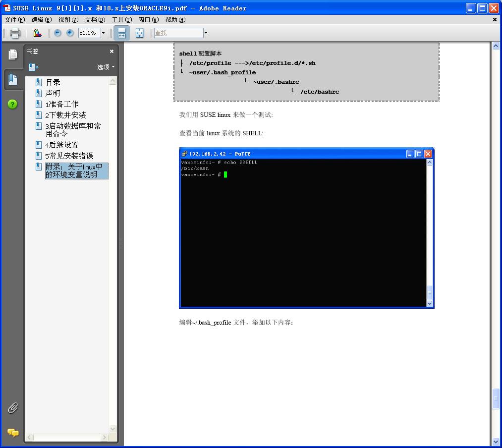Click text ~user/.bash_profile in document

[223, 73]
